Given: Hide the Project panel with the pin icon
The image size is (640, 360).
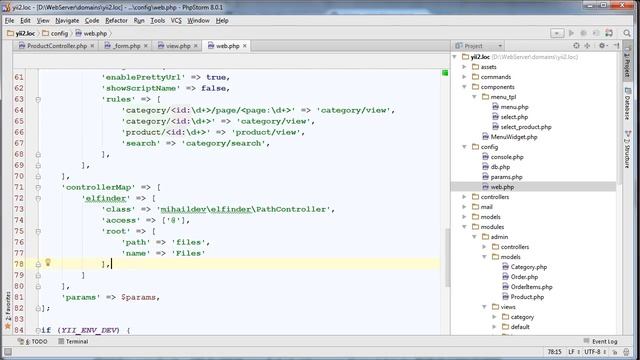Looking at the screenshot, I should click(616, 46).
